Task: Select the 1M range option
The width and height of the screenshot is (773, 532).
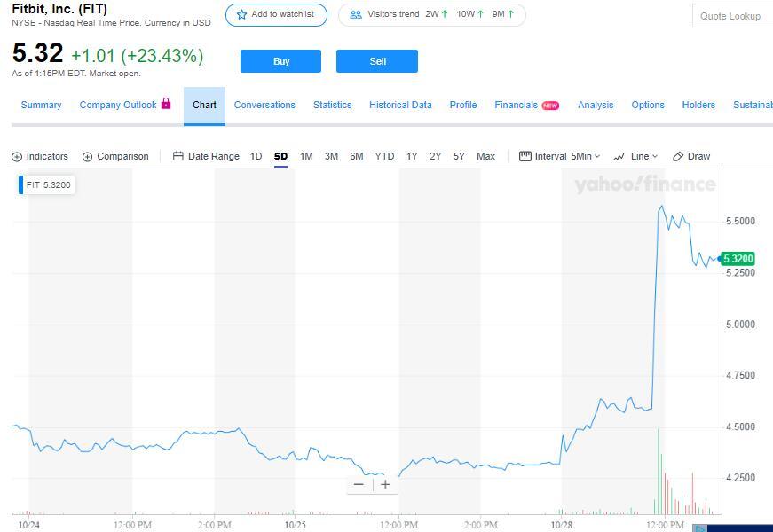Action: click(306, 156)
